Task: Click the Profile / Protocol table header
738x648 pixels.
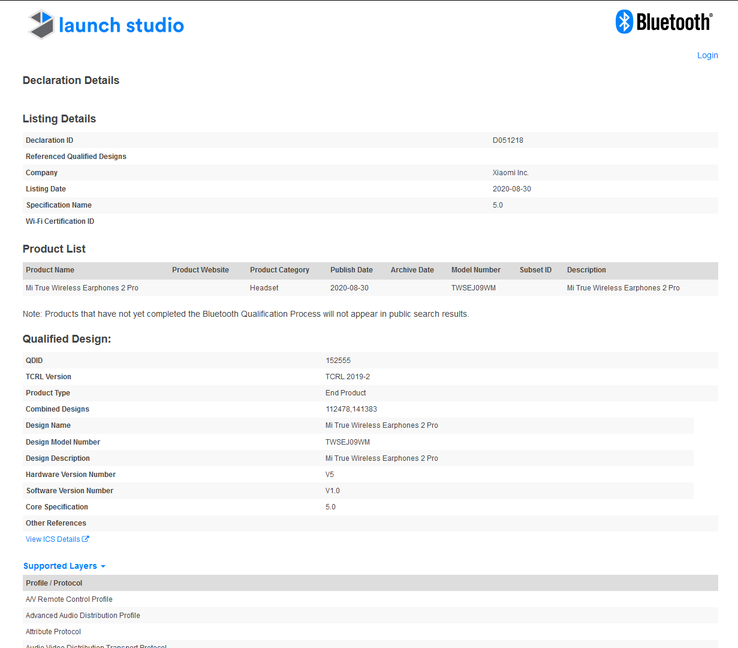Action: [54, 583]
